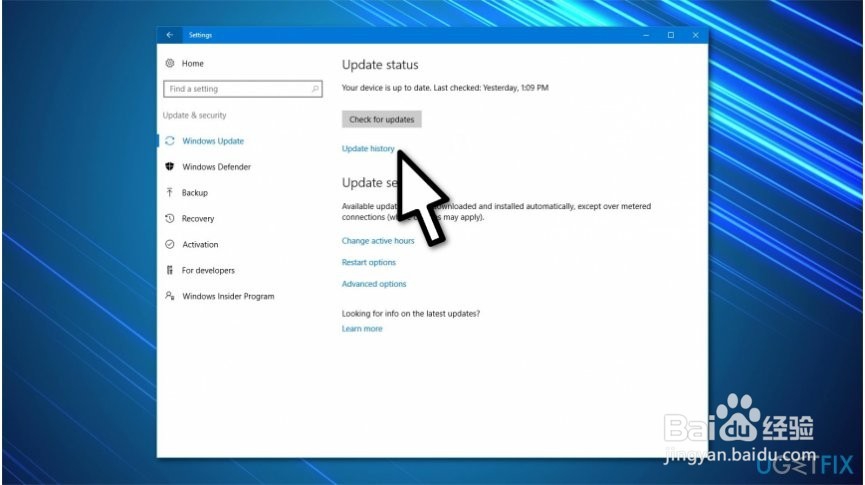Click the Update status heading
865x485 pixels.
[380, 65]
